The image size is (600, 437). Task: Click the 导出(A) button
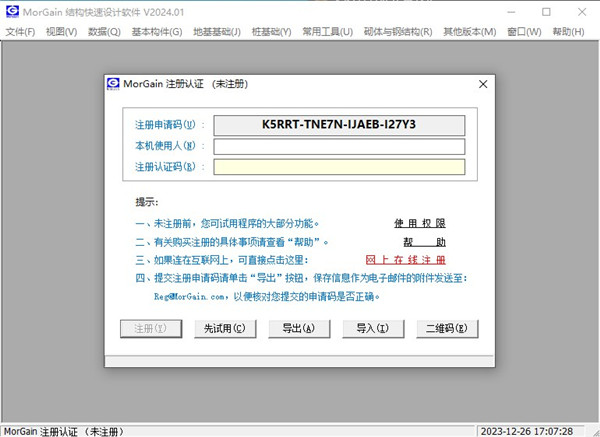click(299, 329)
